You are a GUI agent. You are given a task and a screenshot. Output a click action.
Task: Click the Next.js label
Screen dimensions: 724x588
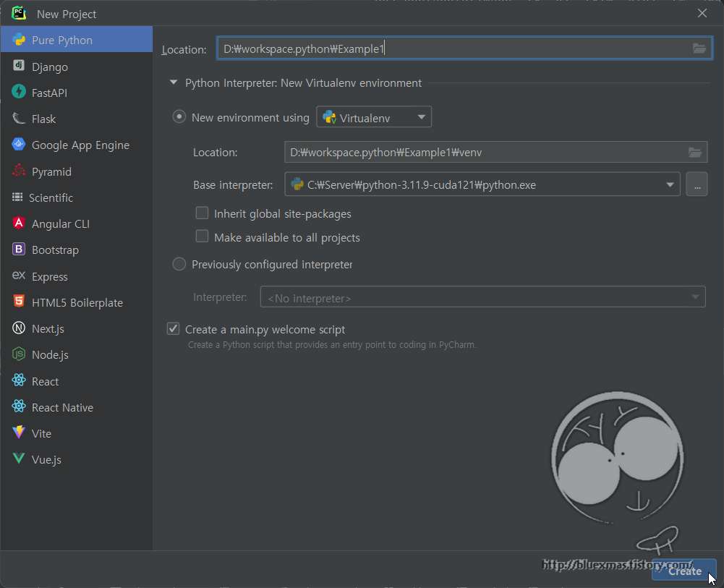coord(48,328)
